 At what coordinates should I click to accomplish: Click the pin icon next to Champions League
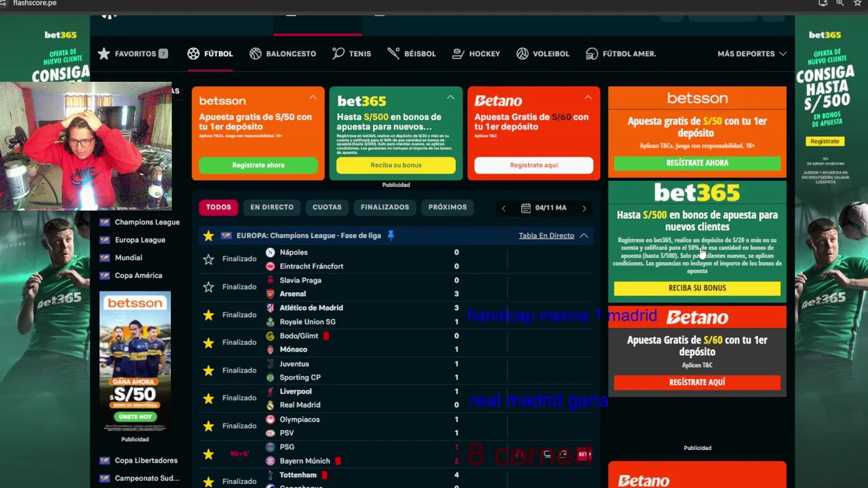click(x=391, y=235)
